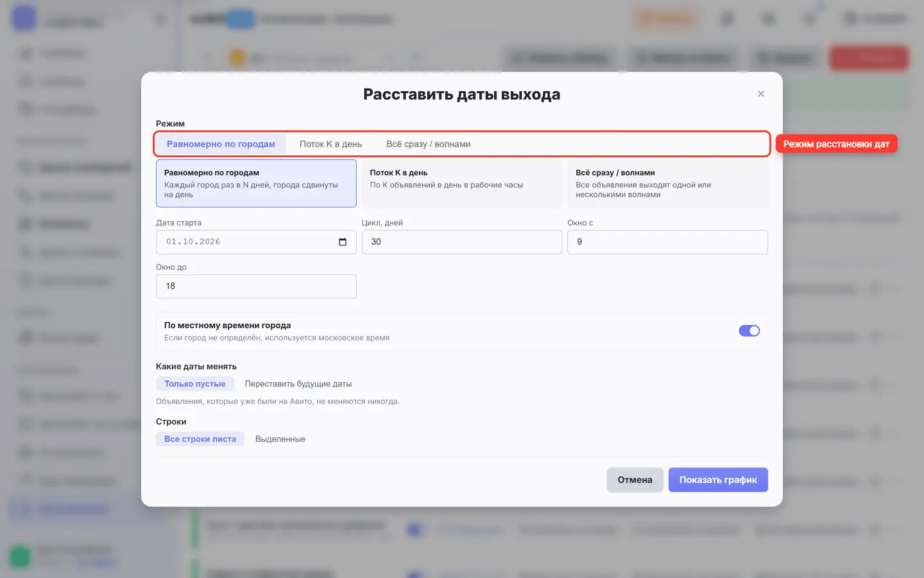
Task: Switch to the Всё сразу / волнами tab
Action: coord(428,144)
